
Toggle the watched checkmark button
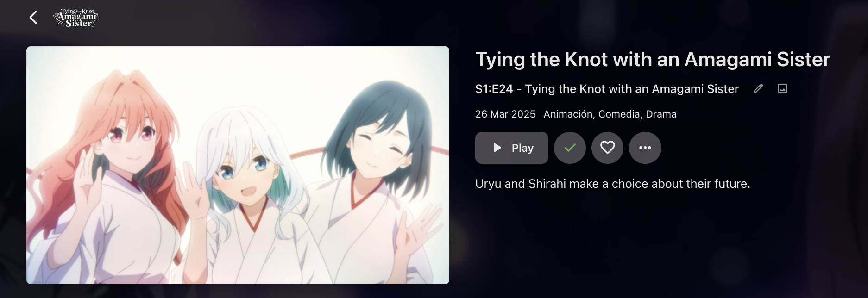tap(570, 148)
